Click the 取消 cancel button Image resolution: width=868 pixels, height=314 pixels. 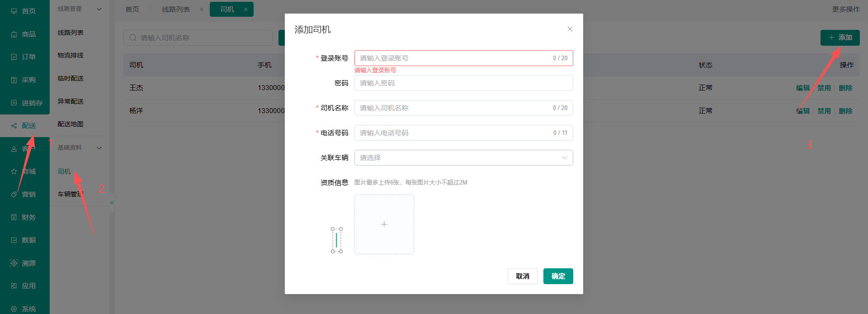(x=523, y=276)
